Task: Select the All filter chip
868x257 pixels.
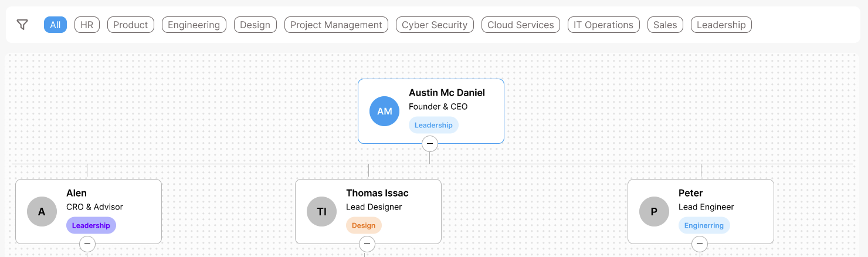Action: (55, 25)
